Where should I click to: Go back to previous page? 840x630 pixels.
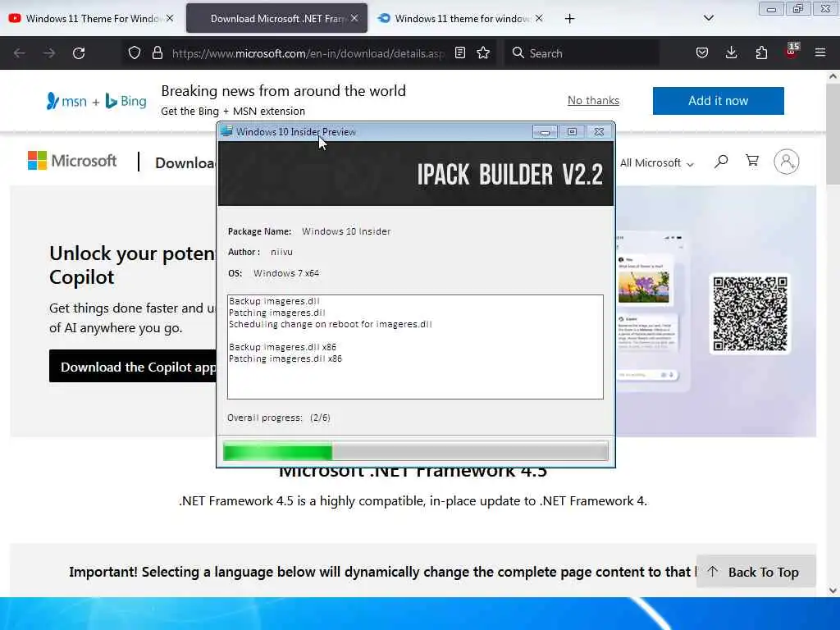click(x=20, y=53)
